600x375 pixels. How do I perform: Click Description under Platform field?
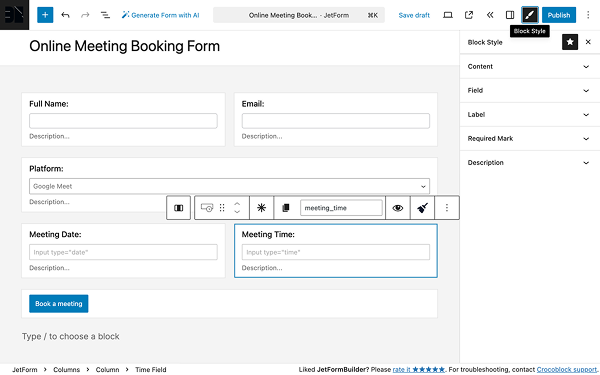49,202
